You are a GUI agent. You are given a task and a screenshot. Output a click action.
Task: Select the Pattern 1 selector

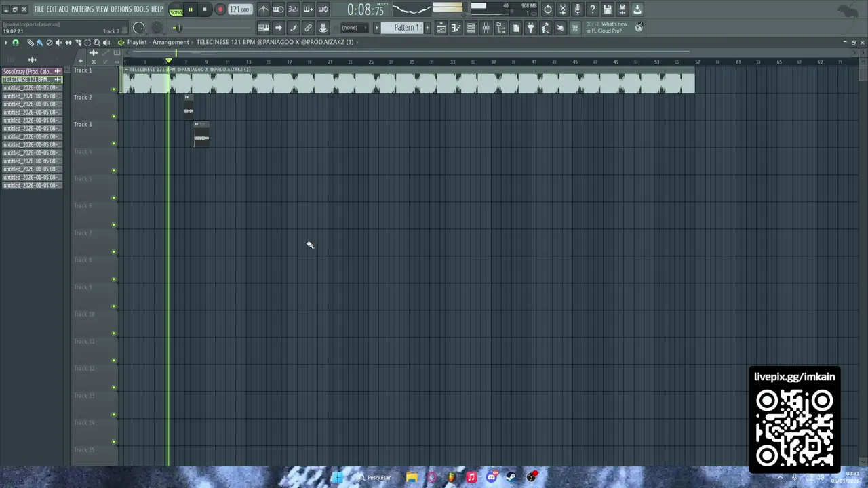[x=402, y=28]
